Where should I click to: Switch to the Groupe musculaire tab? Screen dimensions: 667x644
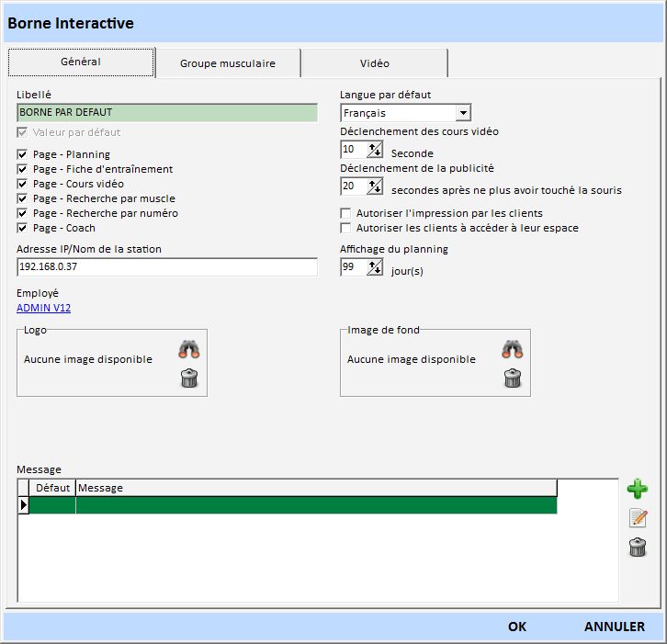point(227,63)
